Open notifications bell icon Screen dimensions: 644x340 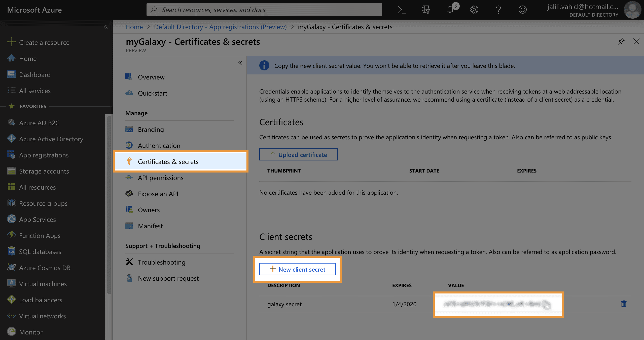[x=450, y=10]
